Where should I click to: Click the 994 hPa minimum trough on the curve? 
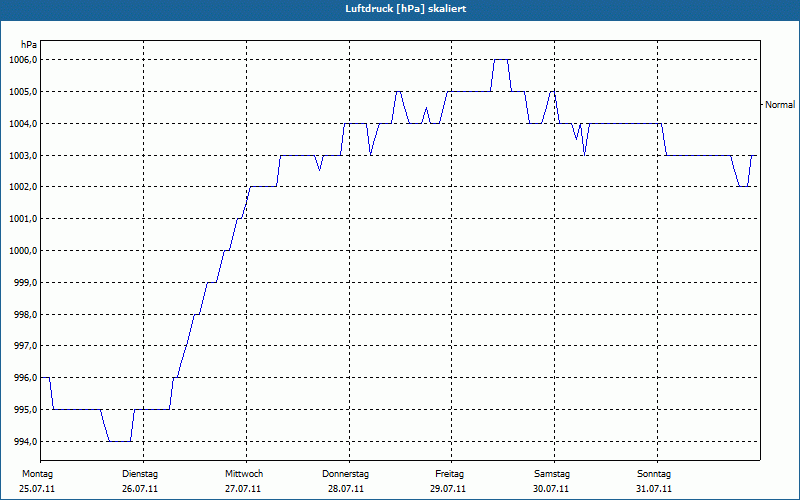120,441
